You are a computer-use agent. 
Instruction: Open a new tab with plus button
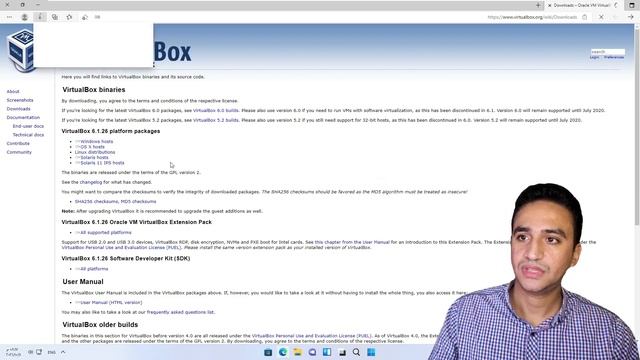tap(538, 5)
